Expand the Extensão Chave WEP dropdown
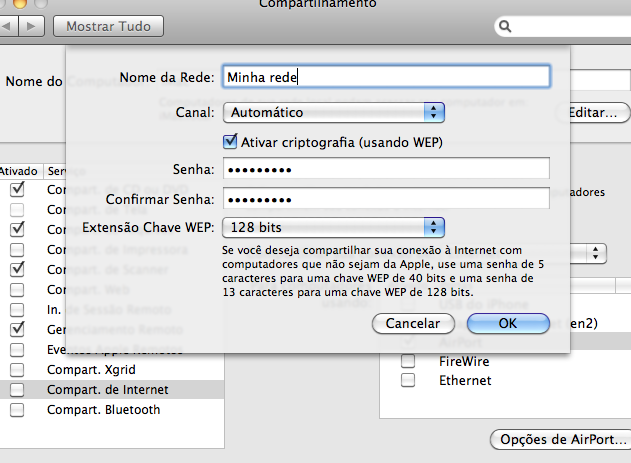This screenshot has height=463, width=631. pos(333,227)
